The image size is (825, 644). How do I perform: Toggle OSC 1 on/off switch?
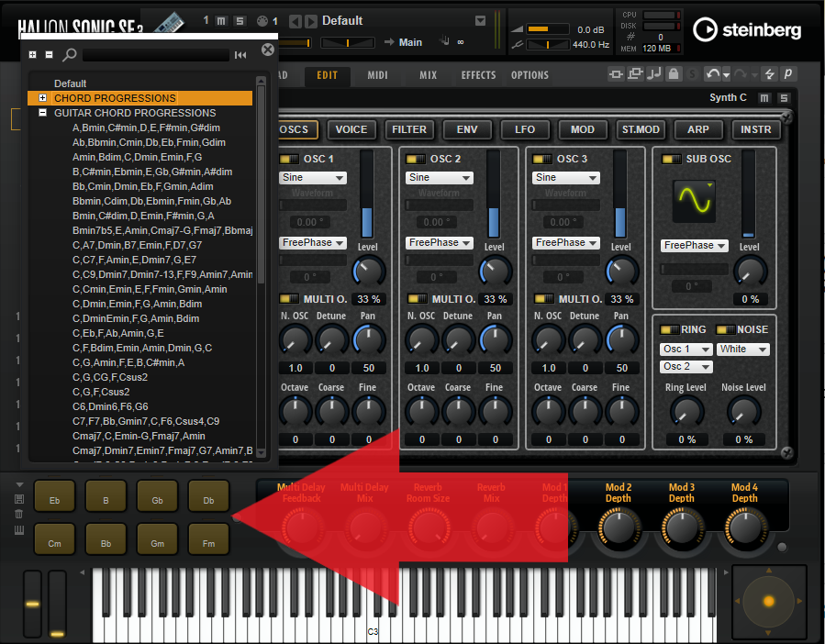(x=289, y=159)
